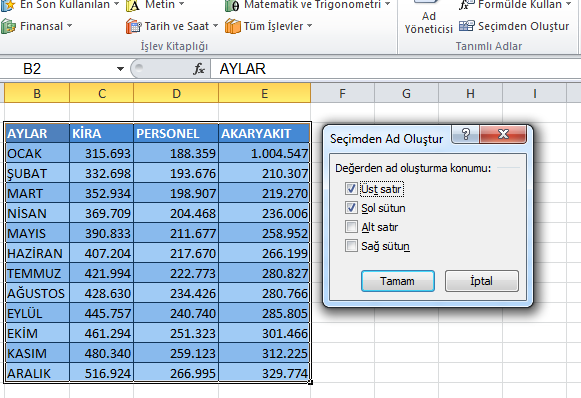The image size is (581, 398).
Task: Uncheck the Üst satır checkbox
Action: pos(351,189)
